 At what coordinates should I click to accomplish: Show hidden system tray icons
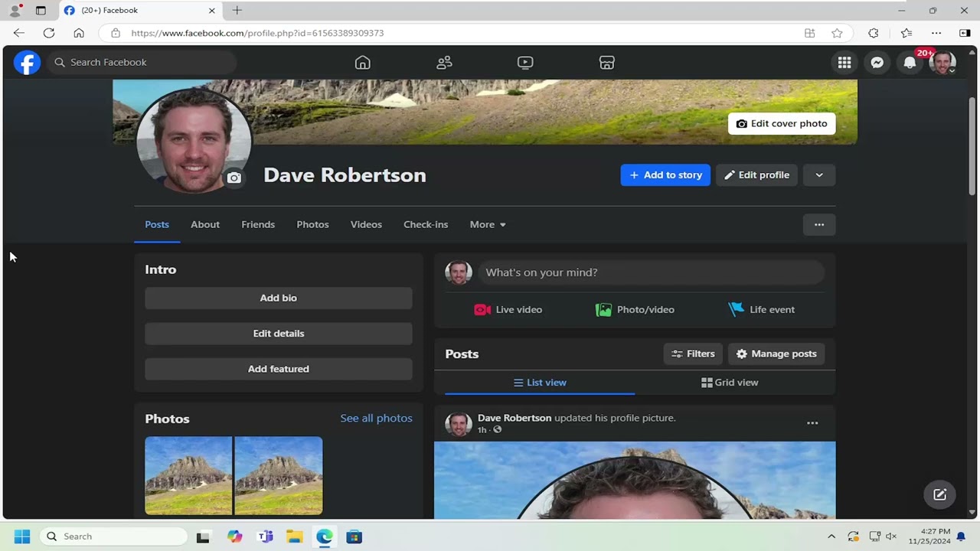(831, 536)
